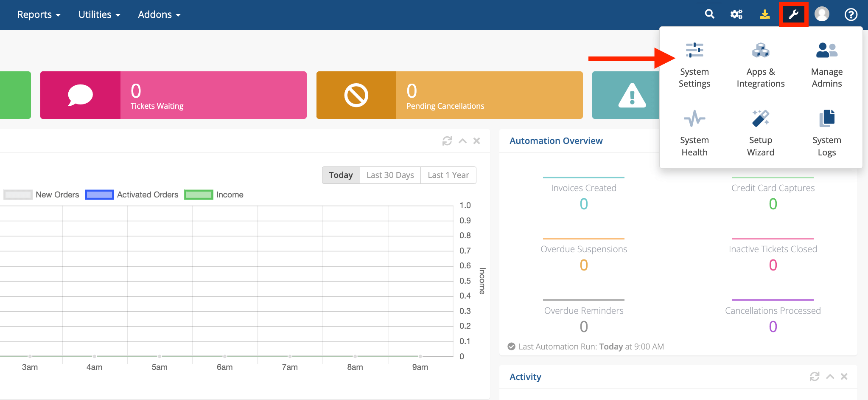Expand the Utilities dropdown menu
The height and width of the screenshot is (400, 868).
point(99,14)
